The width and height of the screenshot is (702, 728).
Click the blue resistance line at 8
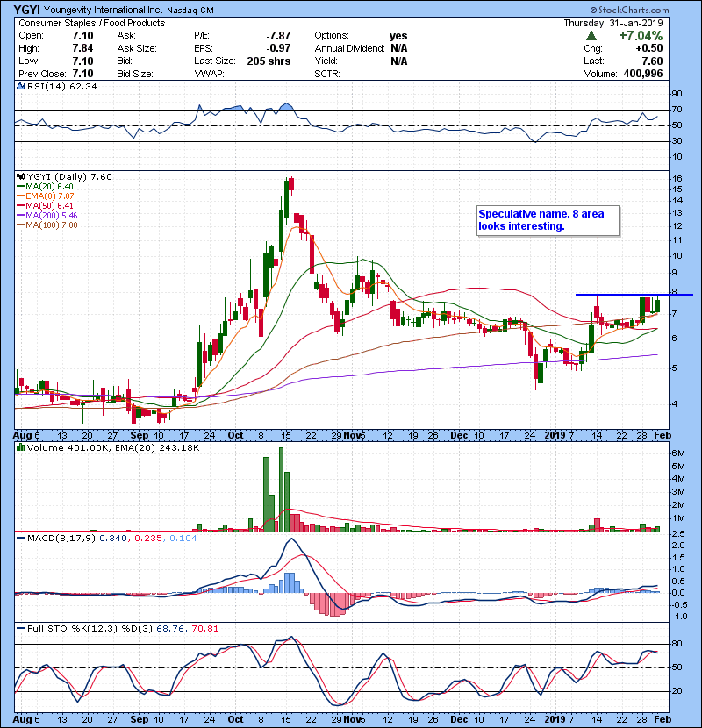pyautogui.click(x=634, y=295)
